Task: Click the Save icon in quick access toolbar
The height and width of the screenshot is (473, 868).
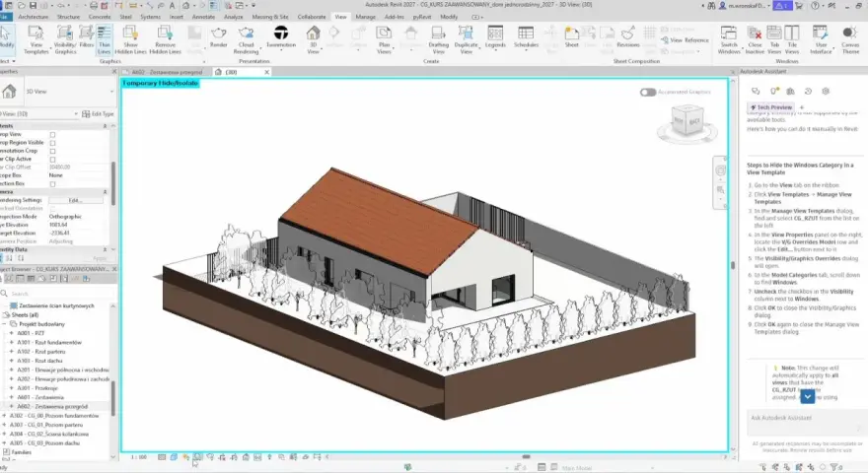Action: 33,6
